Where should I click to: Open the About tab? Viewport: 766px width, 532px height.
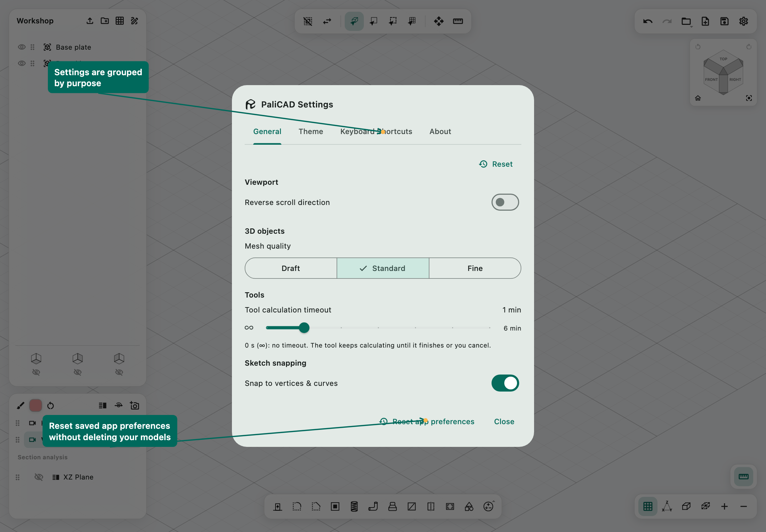[x=440, y=132]
